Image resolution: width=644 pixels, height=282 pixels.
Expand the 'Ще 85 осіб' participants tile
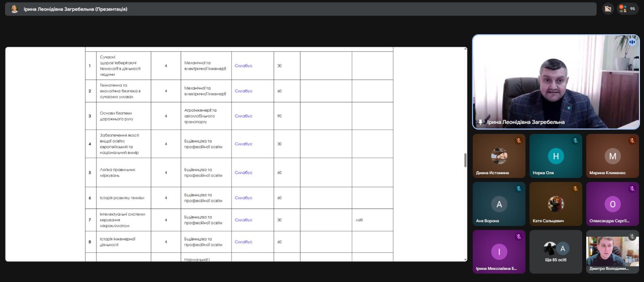point(555,252)
